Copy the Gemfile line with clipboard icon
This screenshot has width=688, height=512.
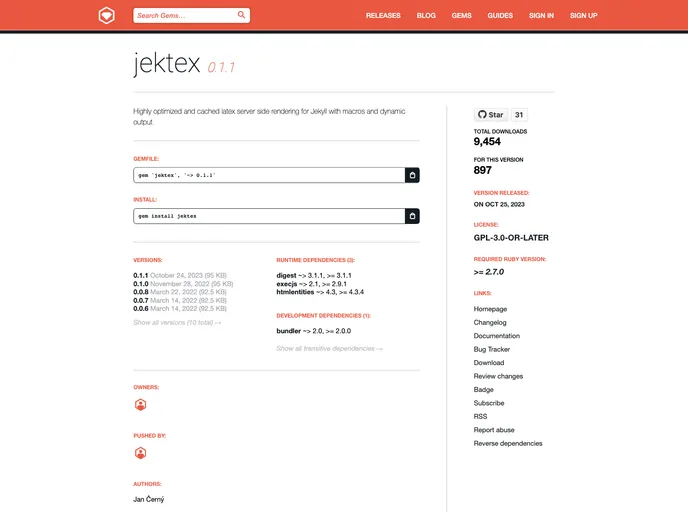(x=412, y=175)
